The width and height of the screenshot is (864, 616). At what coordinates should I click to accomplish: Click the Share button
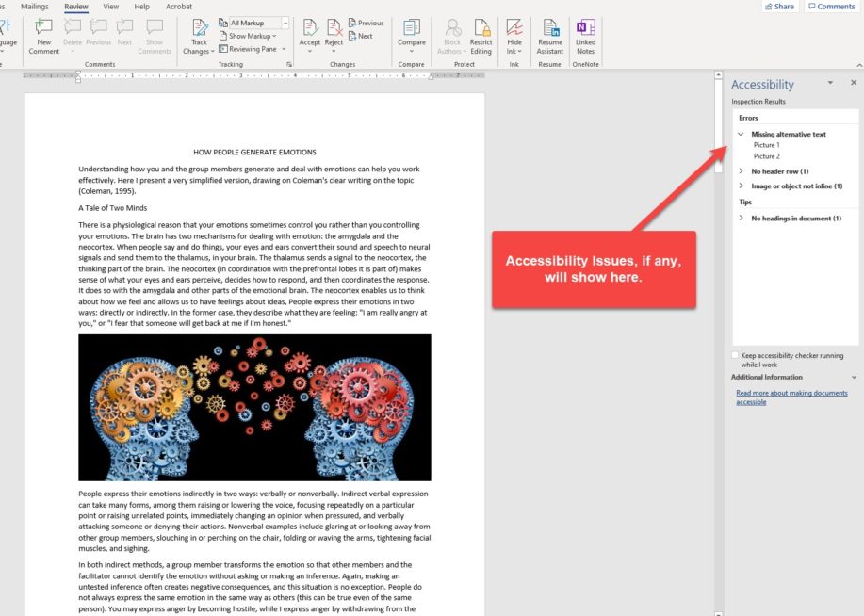pos(782,7)
